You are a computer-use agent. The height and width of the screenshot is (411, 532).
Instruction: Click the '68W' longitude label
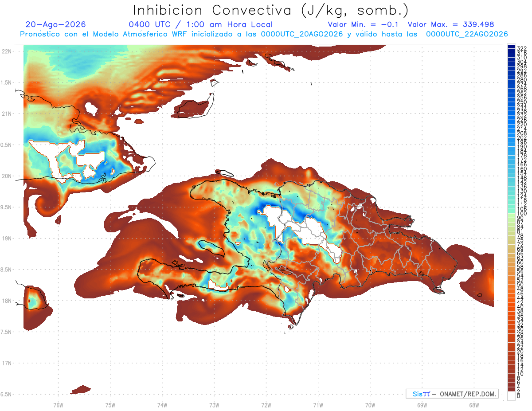coord(473,405)
